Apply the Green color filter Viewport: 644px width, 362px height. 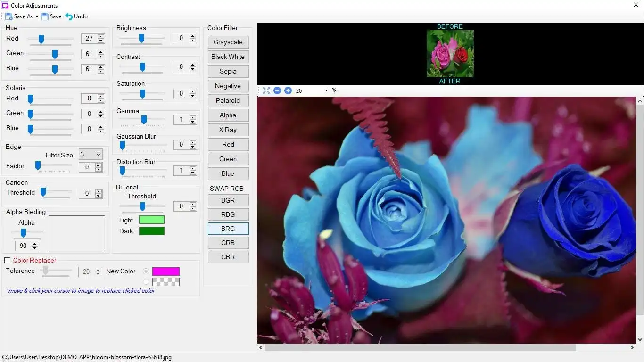[228, 159]
